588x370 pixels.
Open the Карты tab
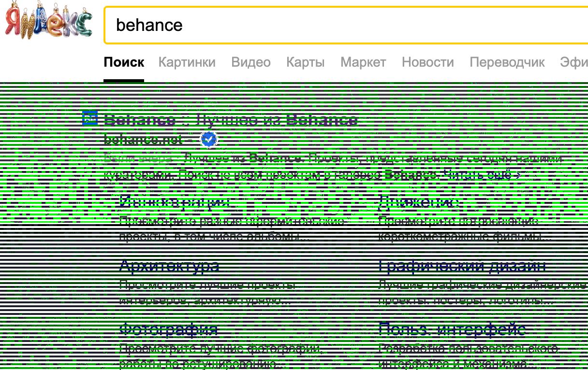pyautogui.click(x=305, y=62)
